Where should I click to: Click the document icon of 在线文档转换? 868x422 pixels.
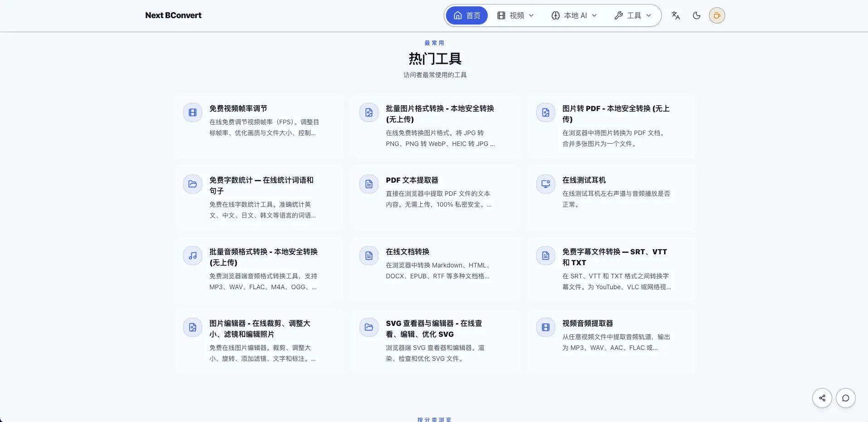point(369,256)
